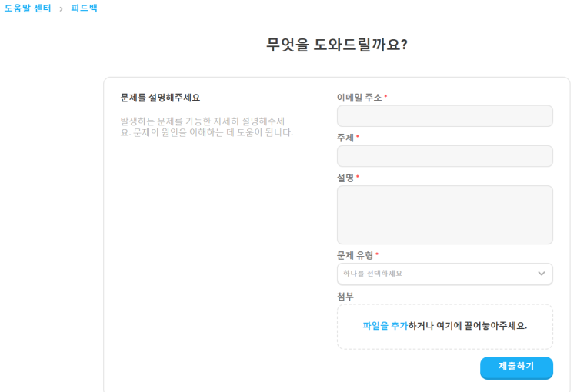Open the 문제 유형 dropdown
This screenshot has height=392, width=577.
point(445,274)
